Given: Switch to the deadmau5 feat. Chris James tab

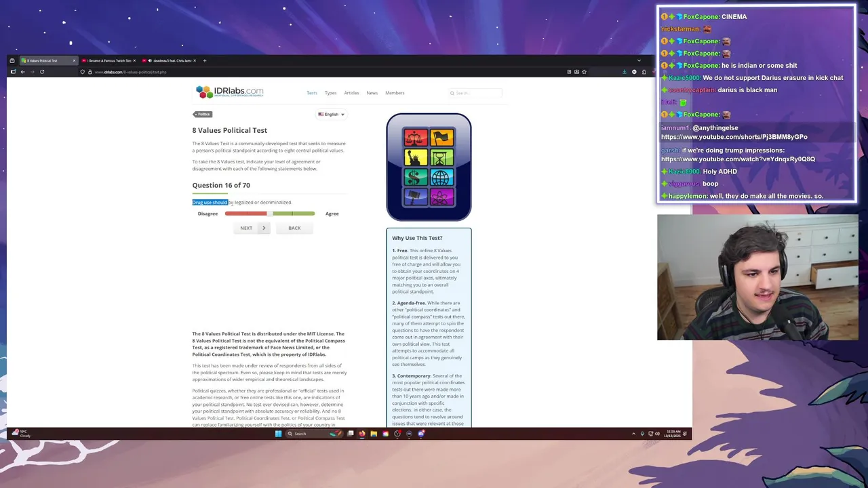Looking at the screenshot, I should pos(169,60).
